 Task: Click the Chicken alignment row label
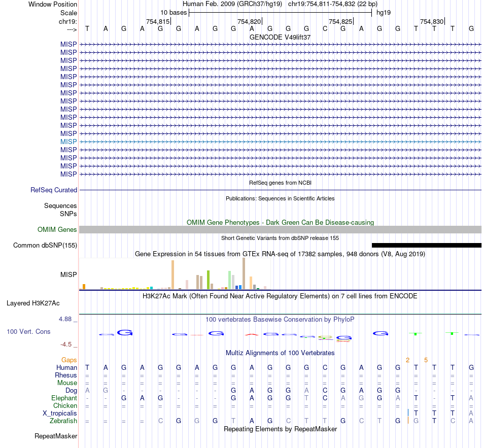(65, 406)
